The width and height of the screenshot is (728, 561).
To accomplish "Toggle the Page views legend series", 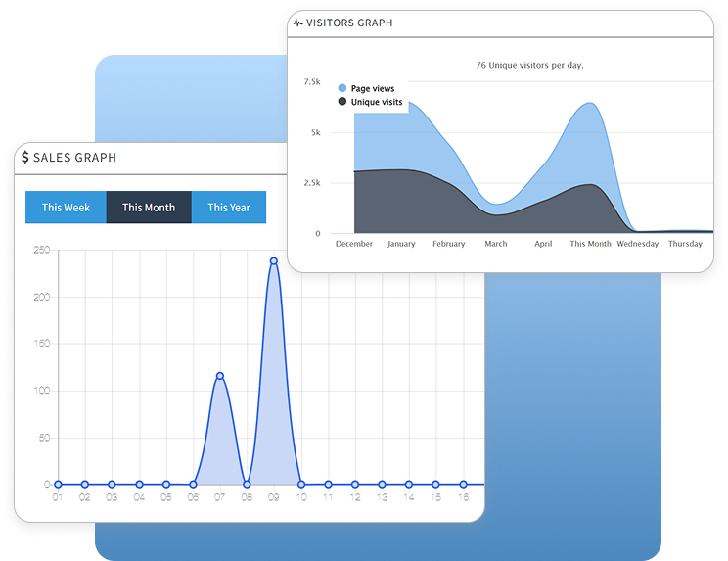I will [x=373, y=88].
